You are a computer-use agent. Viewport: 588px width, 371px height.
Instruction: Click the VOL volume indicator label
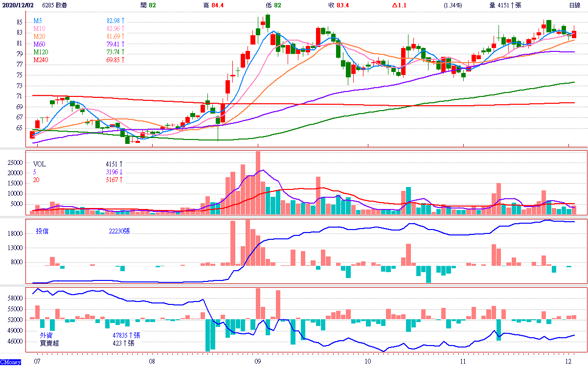pyautogui.click(x=39, y=164)
